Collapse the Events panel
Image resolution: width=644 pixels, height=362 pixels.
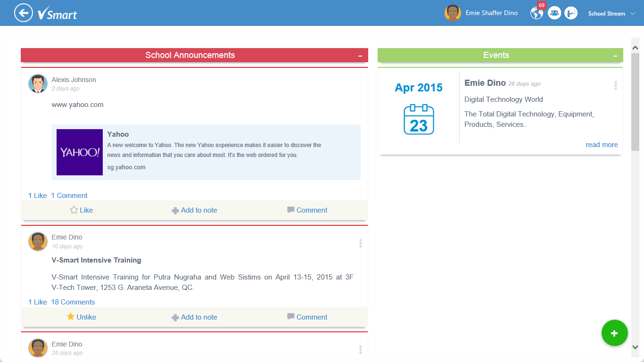pyautogui.click(x=615, y=56)
